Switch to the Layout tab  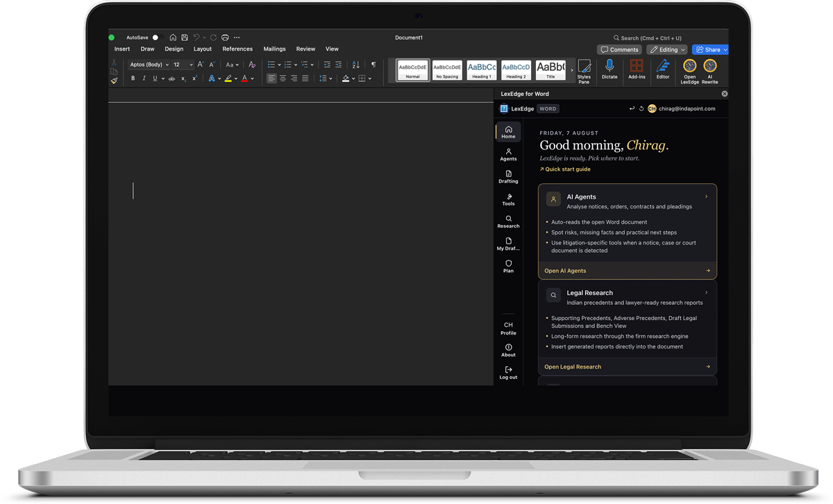(x=203, y=49)
